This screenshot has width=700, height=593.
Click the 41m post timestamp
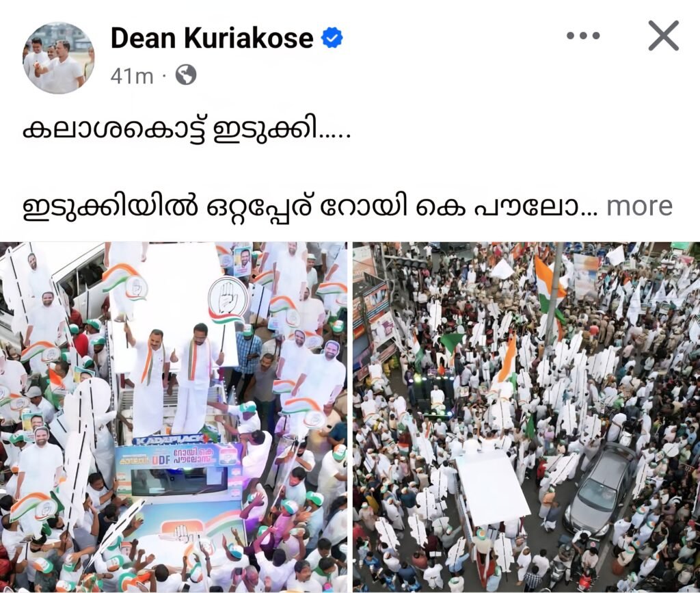coord(132,76)
